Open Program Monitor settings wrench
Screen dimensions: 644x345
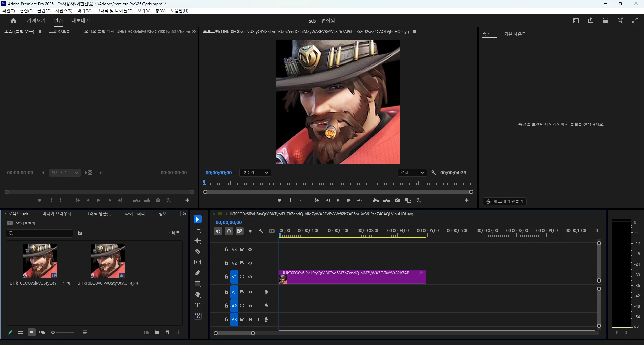(434, 173)
